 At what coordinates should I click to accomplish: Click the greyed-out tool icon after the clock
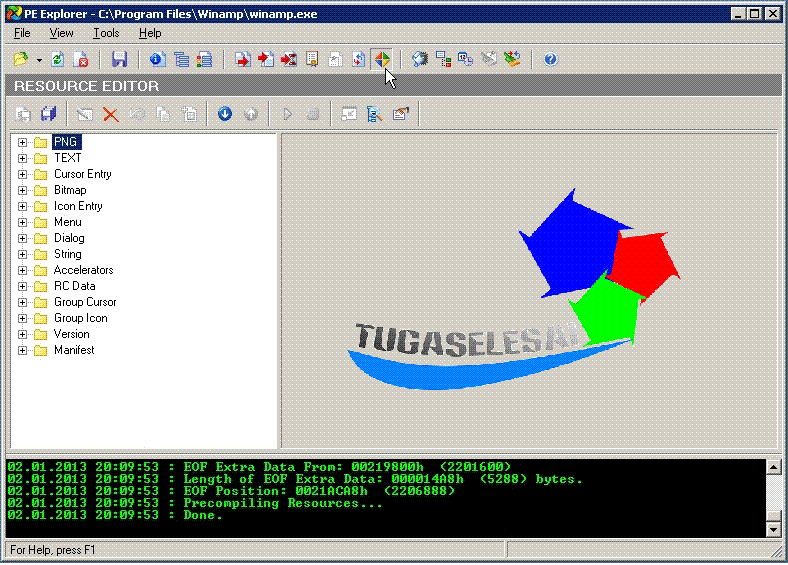point(489,59)
